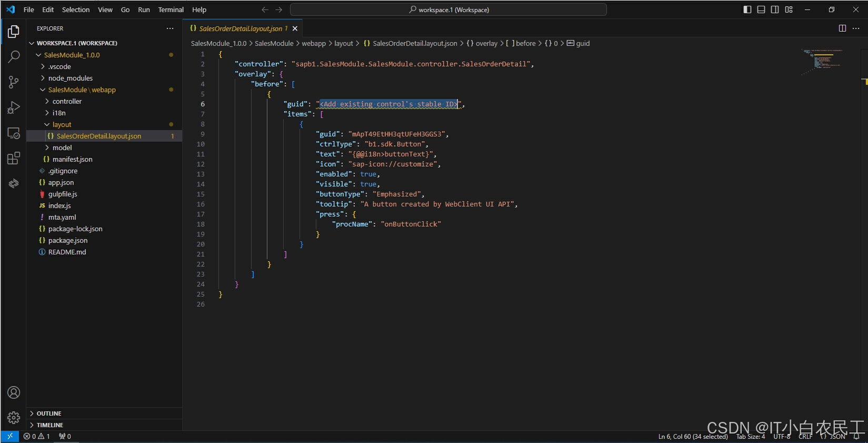The image size is (868, 443).
Task: Open the .gitignore file
Action: click(104, 171)
